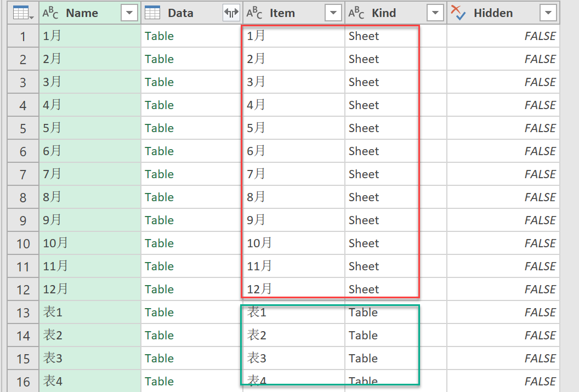Open the Table link in row 4
Viewport: 579px width, 392px height.
coord(159,105)
